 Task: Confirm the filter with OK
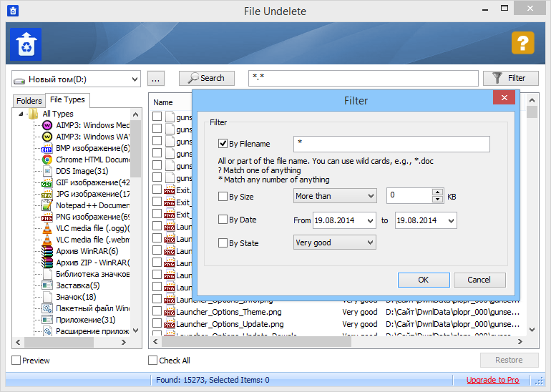(x=424, y=280)
